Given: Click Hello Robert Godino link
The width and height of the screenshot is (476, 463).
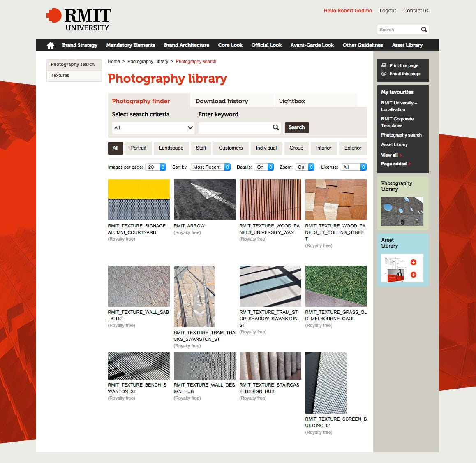Looking at the screenshot, I should tap(348, 11).
